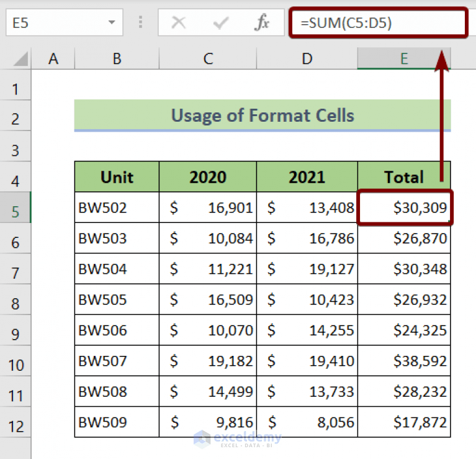This screenshot has width=476, height=459.
Task: Select cell BW502
Action: pyautogui.click(x=117, y=208)
